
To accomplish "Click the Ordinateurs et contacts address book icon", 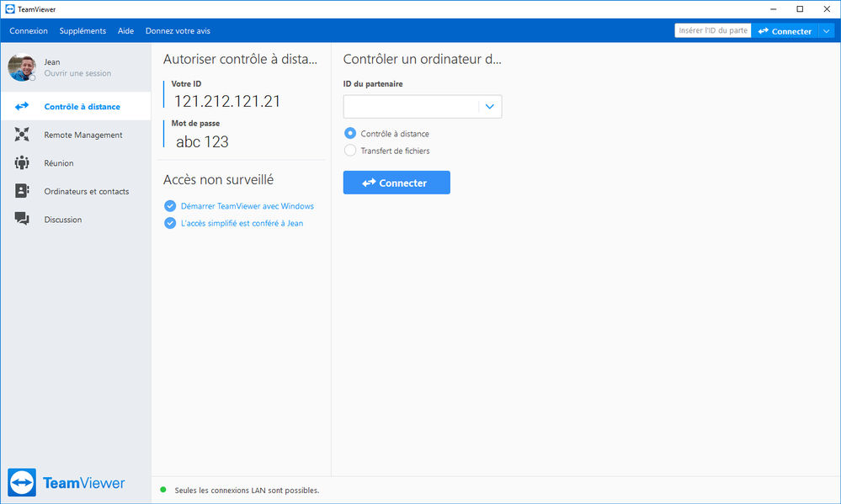I will click(22, 191).
